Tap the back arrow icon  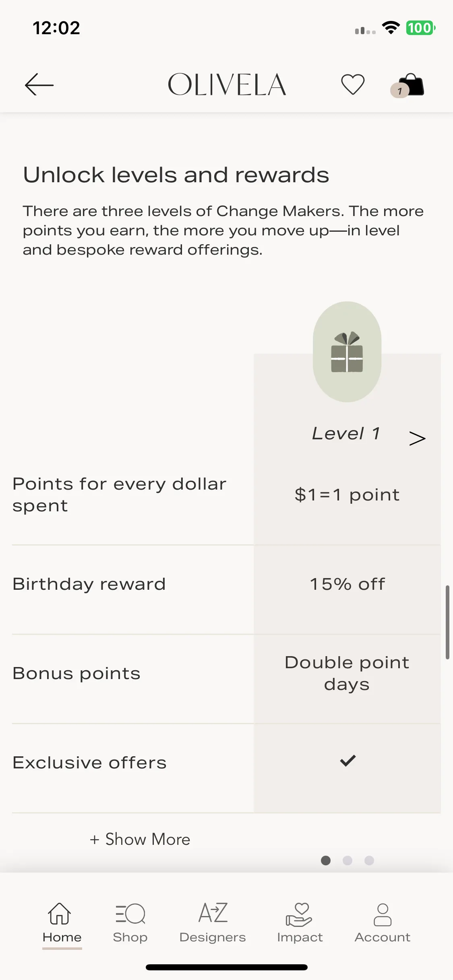[x=39, y=84]
